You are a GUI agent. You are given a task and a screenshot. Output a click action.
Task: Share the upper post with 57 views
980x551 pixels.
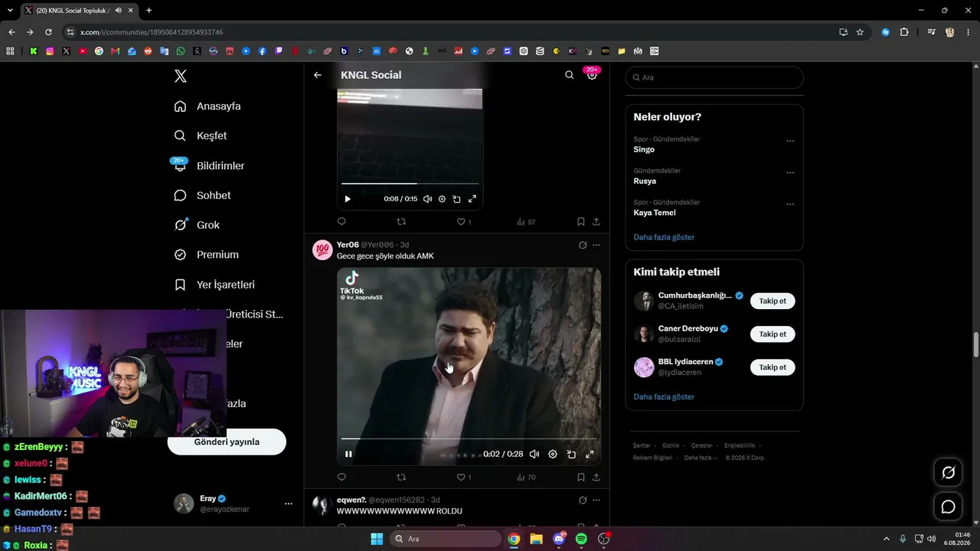(x=596, y=222)
